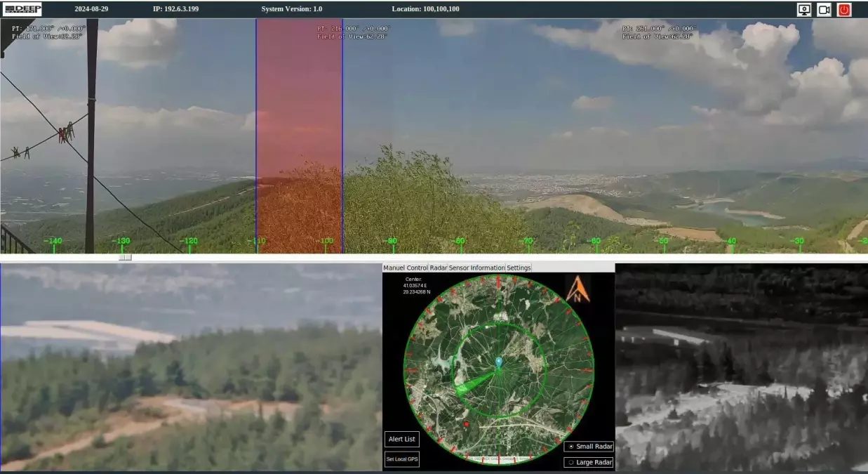The image size is (868, 474).
Task: Click the orange north compass arrow icon
Action: (578, 289)
